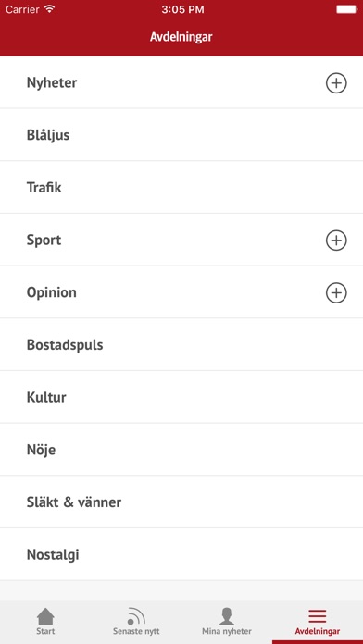Screen dimensions: 363x644
Task: Open the Släkt & vänner section
Action: [181, 502]
